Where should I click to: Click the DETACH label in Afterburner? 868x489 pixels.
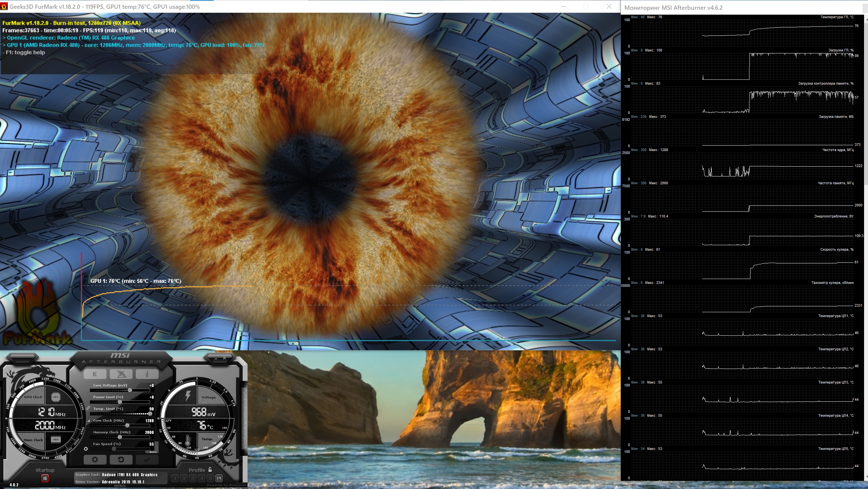[120, 486]
